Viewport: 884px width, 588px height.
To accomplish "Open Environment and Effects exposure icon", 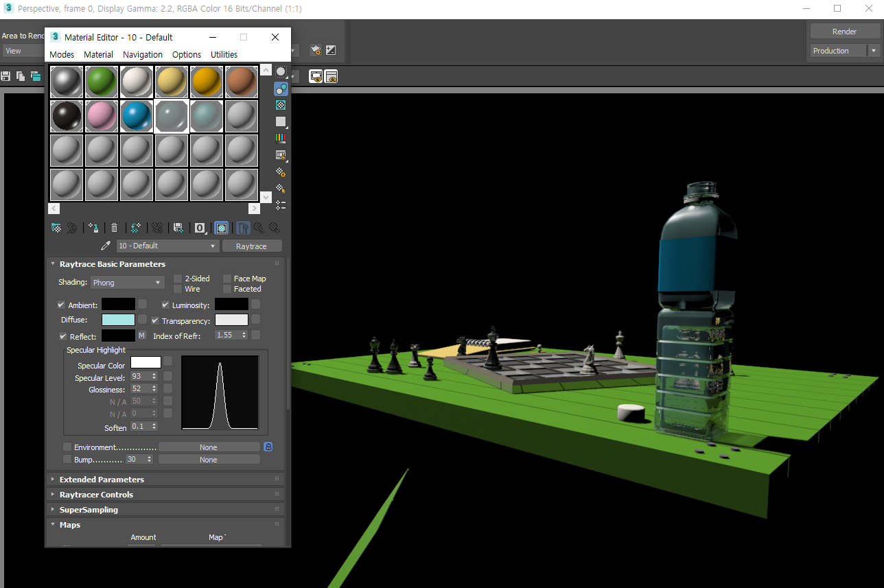I will [x=331, y=50].
